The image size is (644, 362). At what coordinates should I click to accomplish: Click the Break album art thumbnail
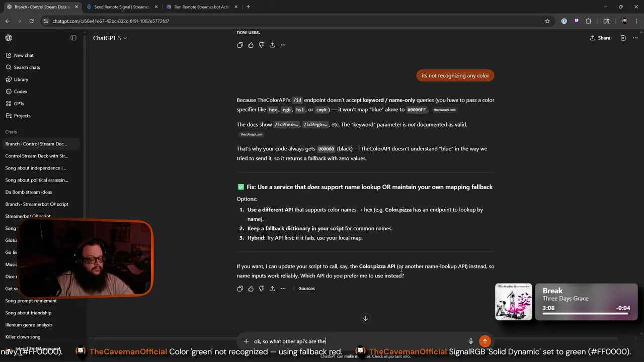[x=514, y=302]
